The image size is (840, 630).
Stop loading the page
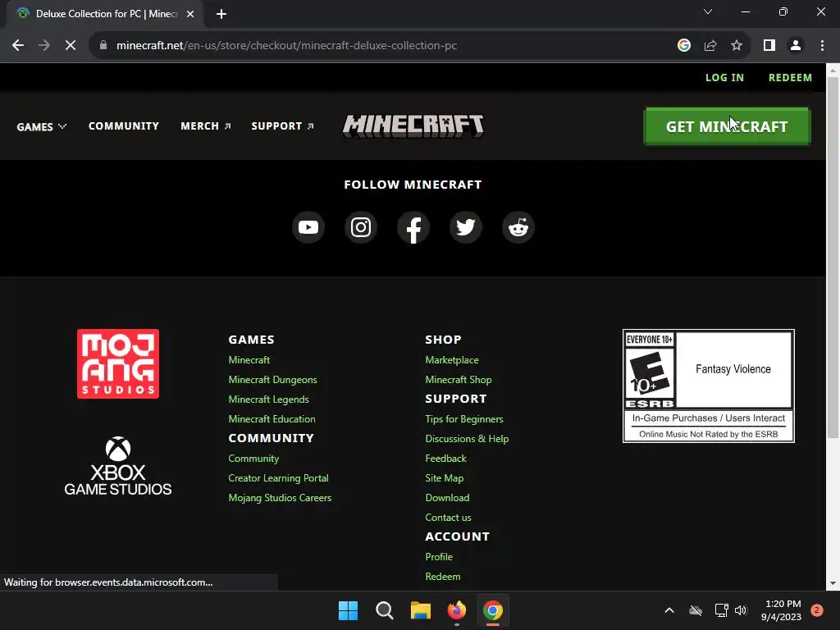[71, 46]
